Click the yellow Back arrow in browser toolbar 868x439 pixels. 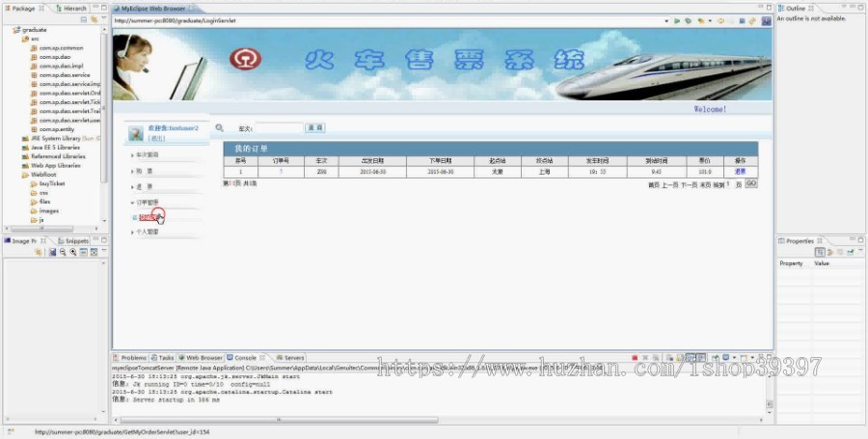(x=720, y=21)
